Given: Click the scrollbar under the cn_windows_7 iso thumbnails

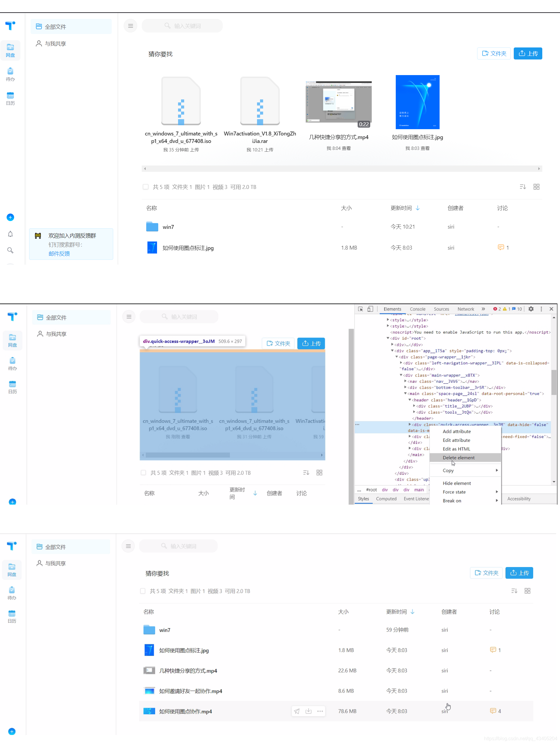Looking at the screenshot, I should point(342,169).
